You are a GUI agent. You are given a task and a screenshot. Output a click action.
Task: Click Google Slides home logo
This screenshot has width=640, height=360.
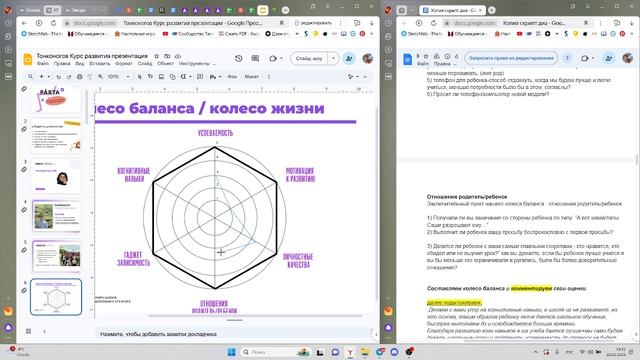[28, 59]
